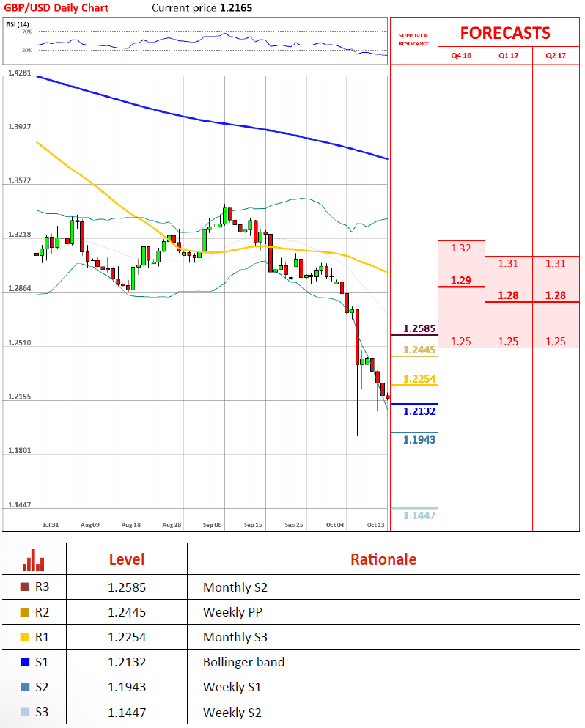This screenshot has width=585, height=728.
Task: Click the 1.2132 support level marker
Action: pyautogui.click(x=419, y=411)
